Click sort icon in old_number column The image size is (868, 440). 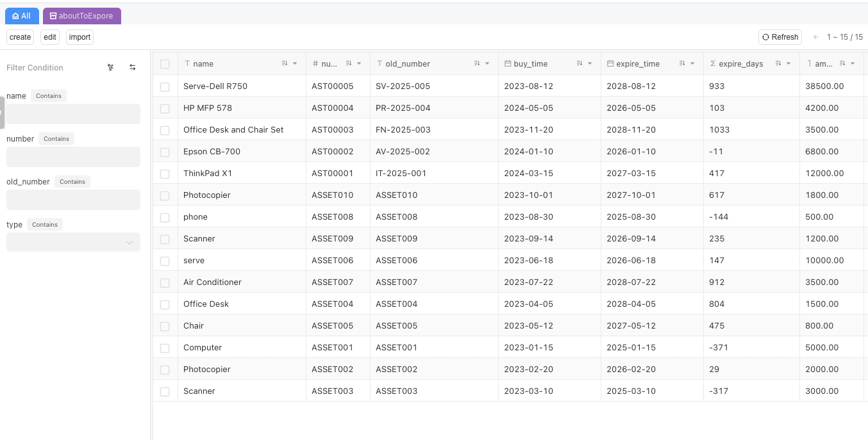click(x=477, y=63)
